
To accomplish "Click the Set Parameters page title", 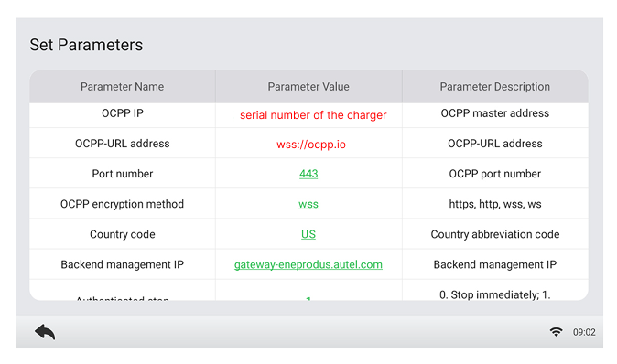I will (x=86, y=45).
